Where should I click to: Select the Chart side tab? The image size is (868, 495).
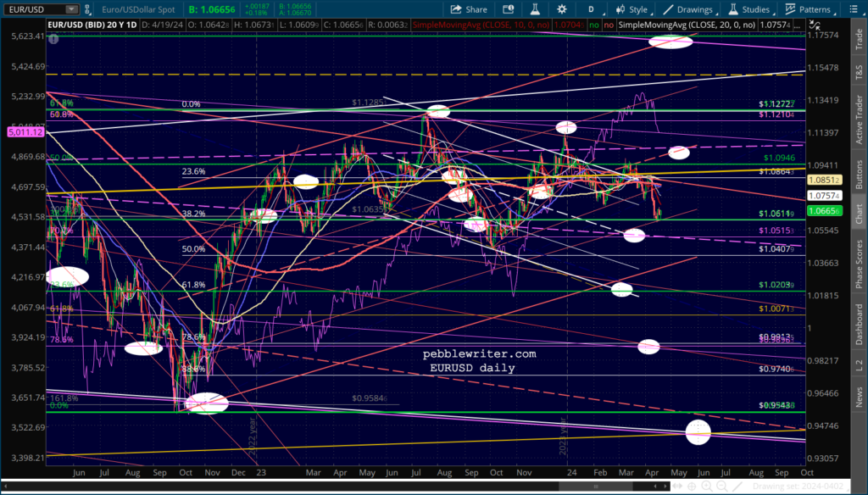tap(860, 214)
